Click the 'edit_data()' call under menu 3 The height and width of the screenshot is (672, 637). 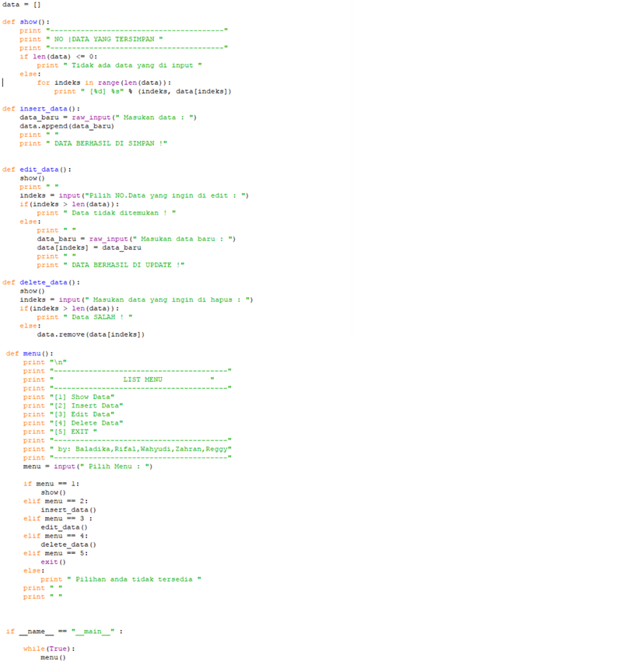65,527
